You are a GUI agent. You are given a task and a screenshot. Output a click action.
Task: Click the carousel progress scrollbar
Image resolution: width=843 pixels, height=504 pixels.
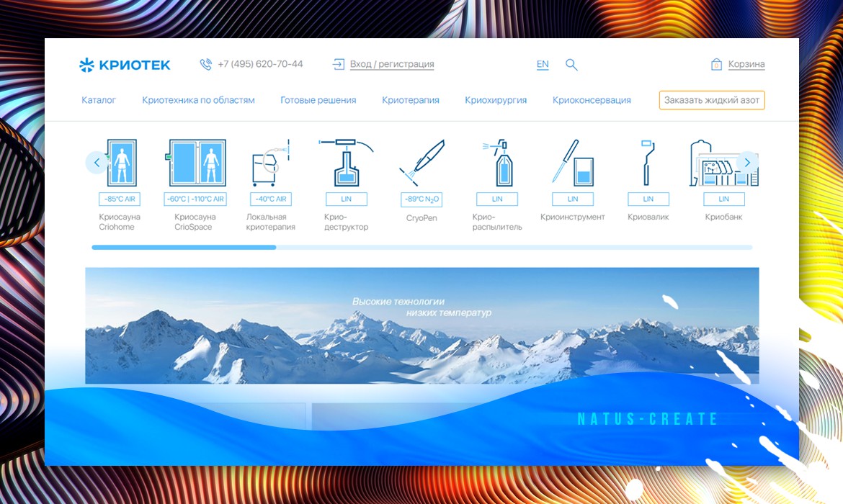[422, 248]
